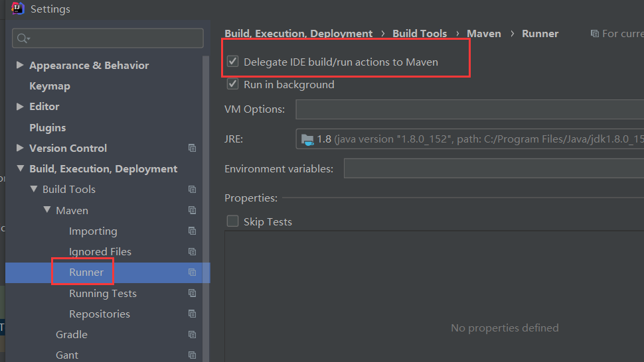Enable the Skip Tests checkbox
644x362 pixels.
coord(232,221)
